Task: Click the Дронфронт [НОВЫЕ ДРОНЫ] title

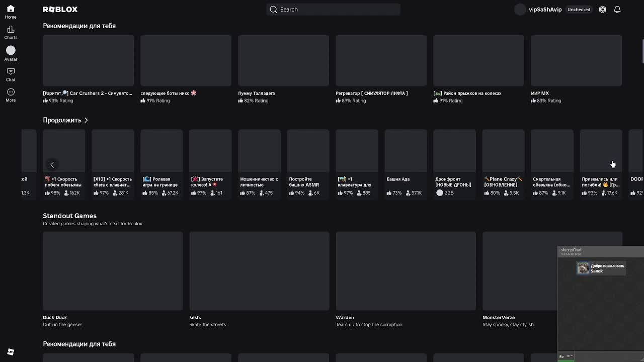Action: [x=453, y=182]
